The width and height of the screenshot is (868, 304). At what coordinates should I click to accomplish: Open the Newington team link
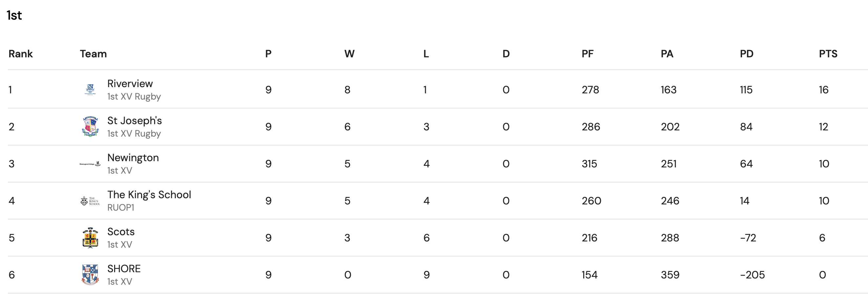click(x=133, y=158)
